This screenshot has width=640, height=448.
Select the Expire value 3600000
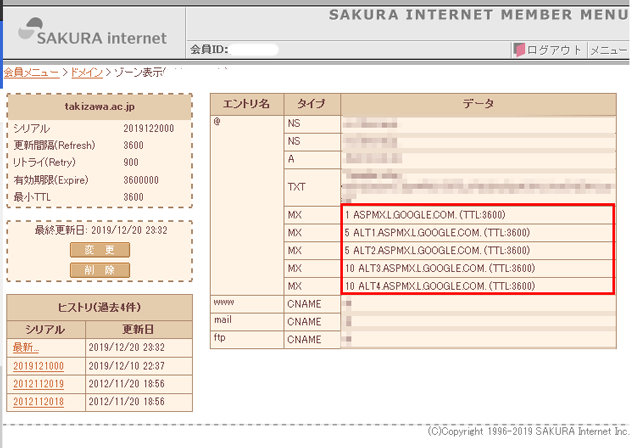(141, 180)
